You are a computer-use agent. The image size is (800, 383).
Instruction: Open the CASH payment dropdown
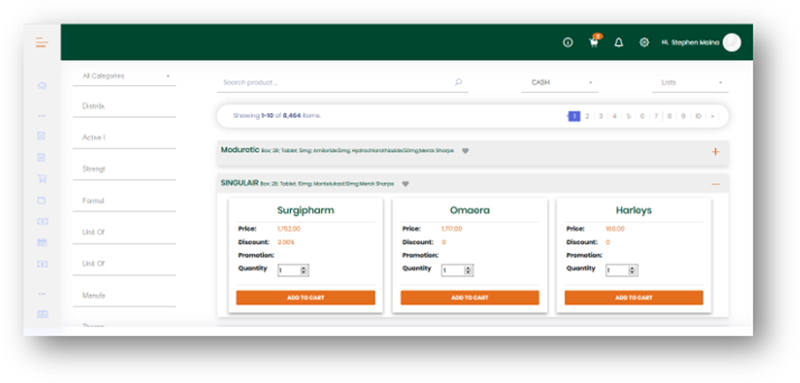coord(560,83)
